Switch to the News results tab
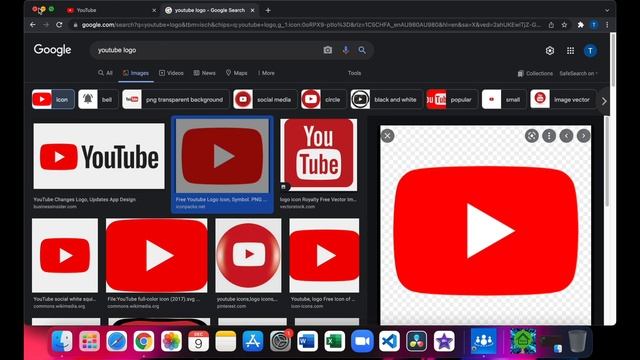Viewport: 640px width, 360px height. pyautogui.click(x=204, y=73)
